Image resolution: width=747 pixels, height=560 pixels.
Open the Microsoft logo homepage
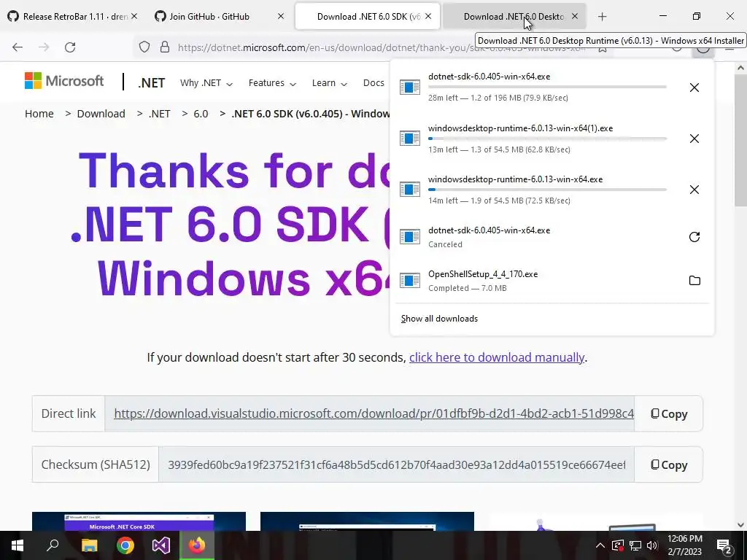coord(64,81)
